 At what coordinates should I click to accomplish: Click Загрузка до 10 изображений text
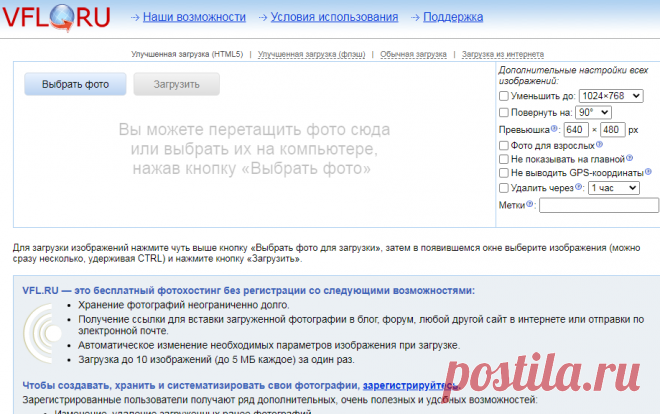point(216,359)
